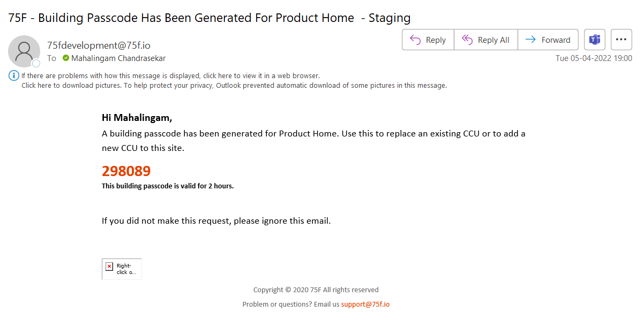The width and height of the screenshot is (644, 335).
Task: Click the passcode 298089
Action: [126, 171]
